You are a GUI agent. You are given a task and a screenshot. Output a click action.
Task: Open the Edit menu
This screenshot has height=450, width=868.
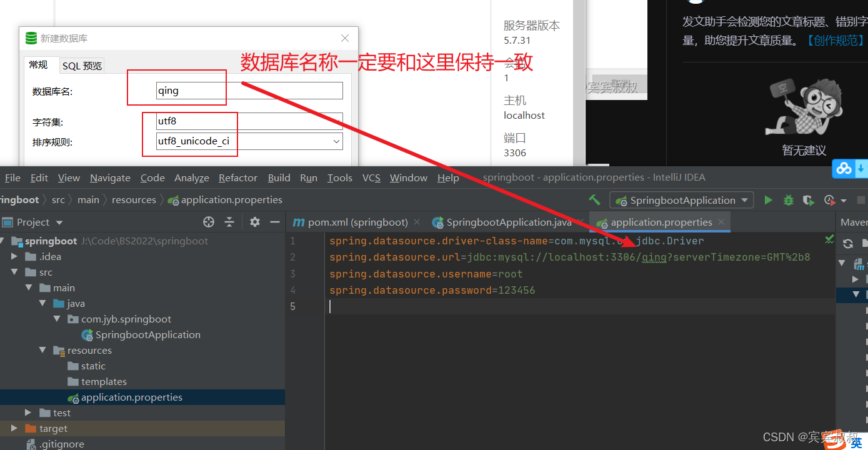(x=39, y=177)
